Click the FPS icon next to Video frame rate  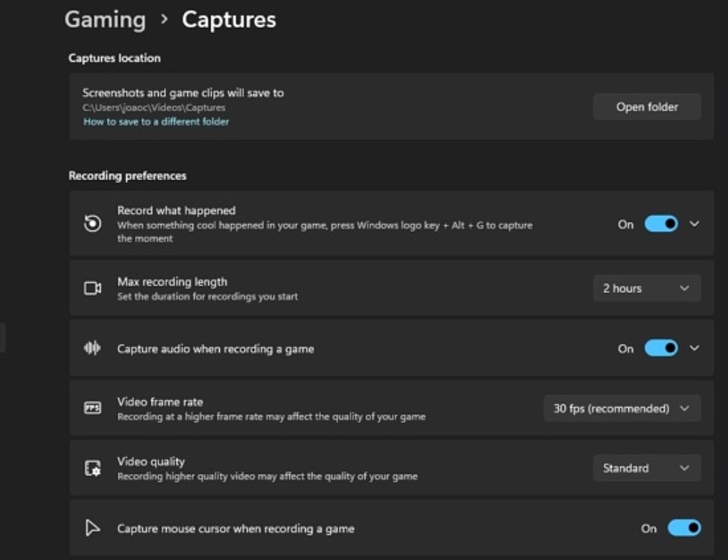[93, 408]
